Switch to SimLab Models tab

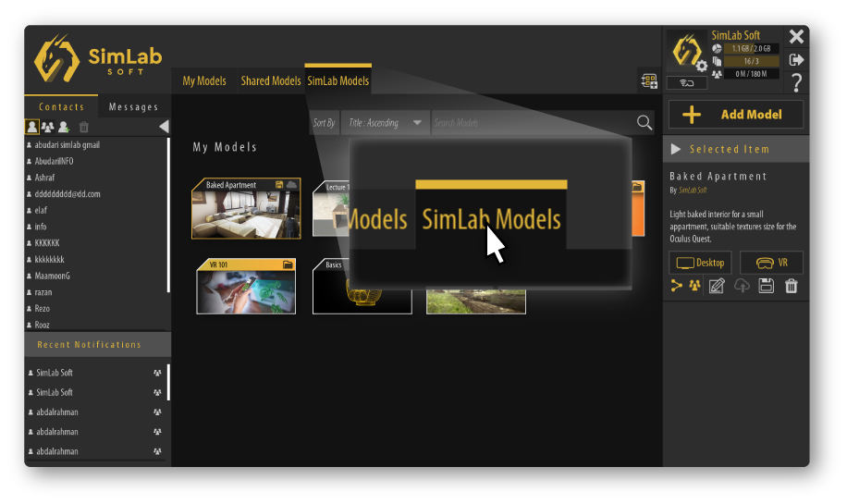pyautogui.click(x=338, y=80)
